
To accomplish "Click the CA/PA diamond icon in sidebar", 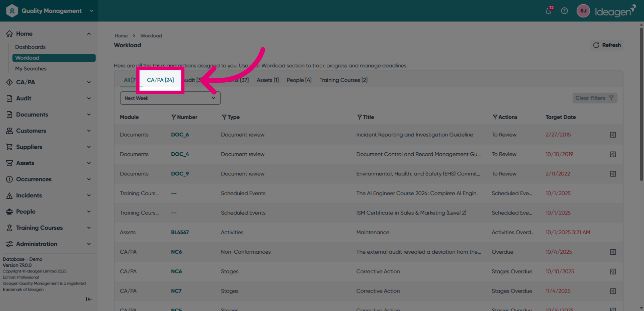I will 9,82.
